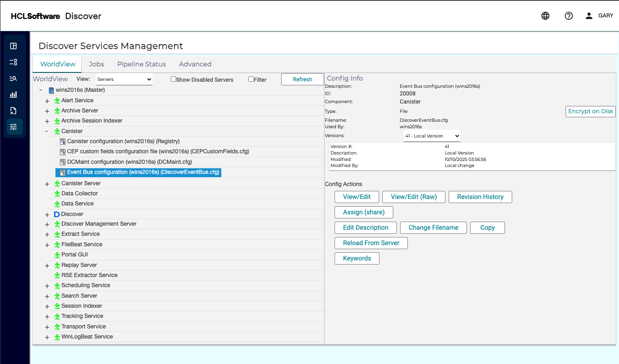
Task: Collapse the Canister tree node
Action: [47, 131]
